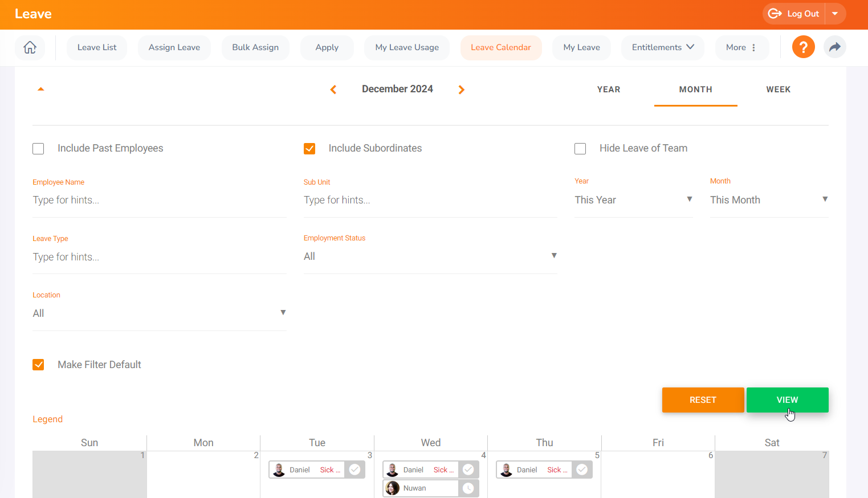Click Nuwan's avatar on Wednesday
868x498 pixels.
click(x=392, y=488)
